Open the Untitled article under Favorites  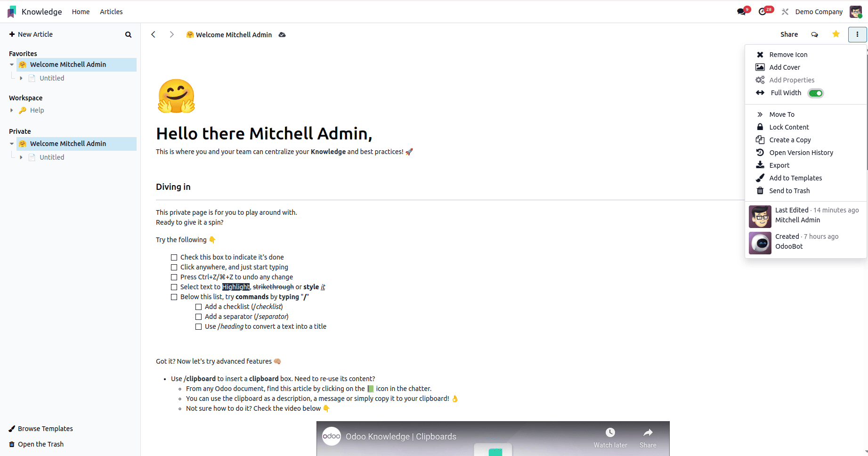[52, 78]
